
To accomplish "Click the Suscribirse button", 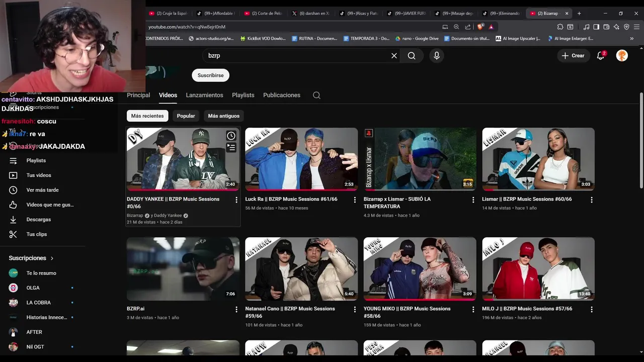I will point(210,75).
